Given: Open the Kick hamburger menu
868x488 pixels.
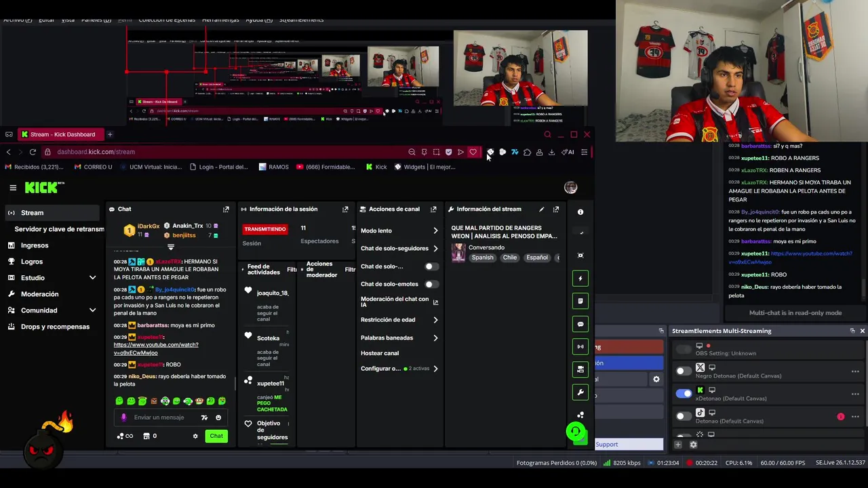Looking at the screenshot, I should tap(13, 188).
